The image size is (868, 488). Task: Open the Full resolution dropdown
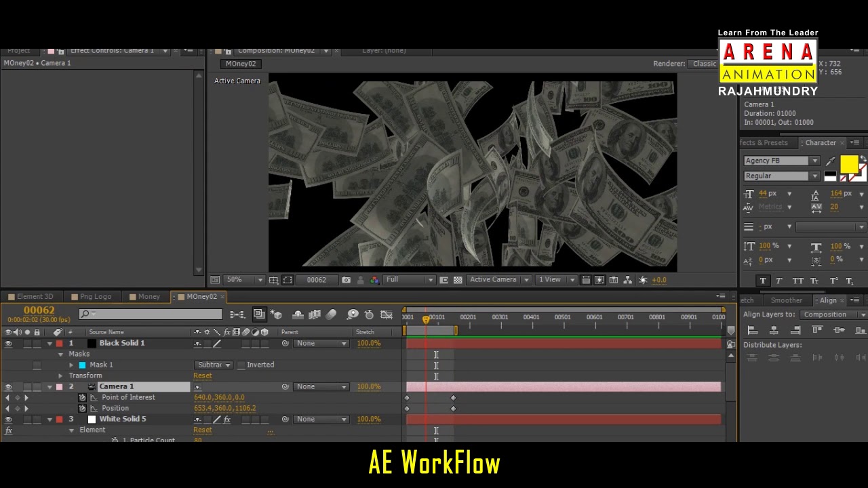click(409, 280)
